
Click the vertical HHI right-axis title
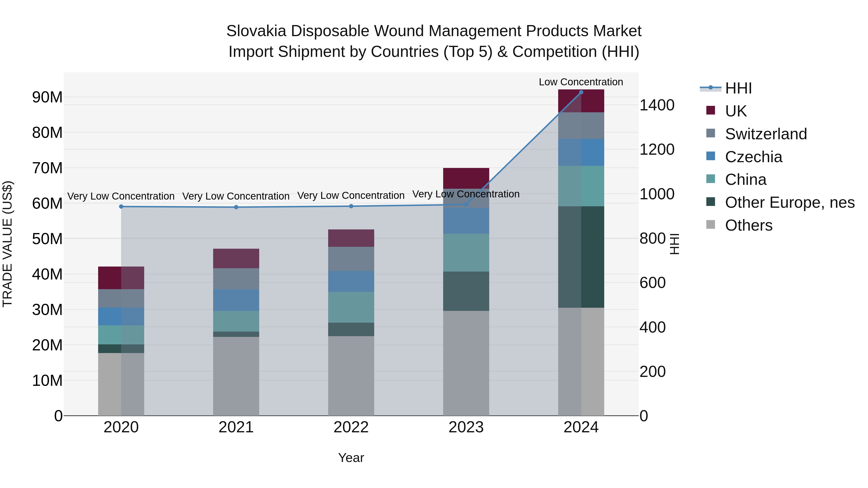(674, 244)
